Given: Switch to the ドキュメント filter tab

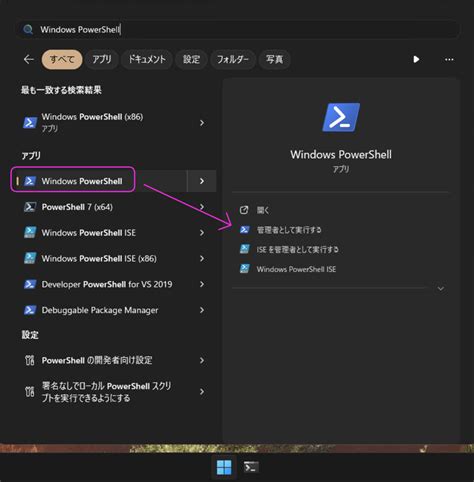Looking at the screenshot, I should (x=147, y=59).
